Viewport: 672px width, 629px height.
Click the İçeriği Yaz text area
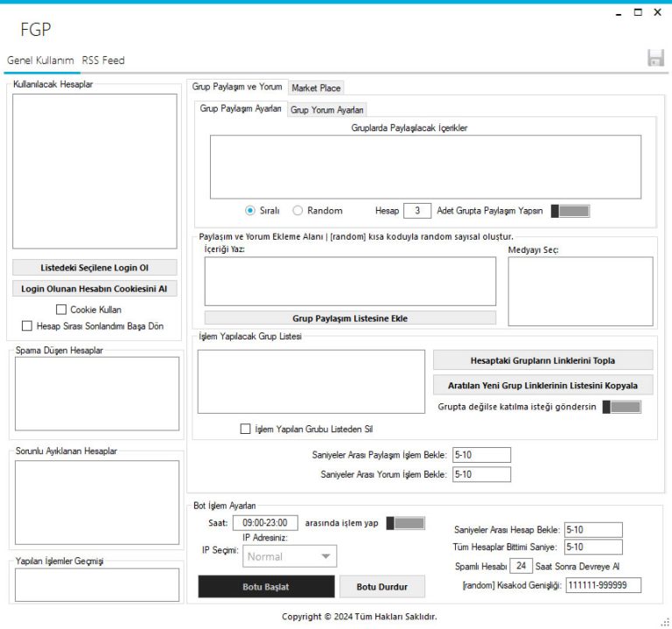click(x=350, y=281)
